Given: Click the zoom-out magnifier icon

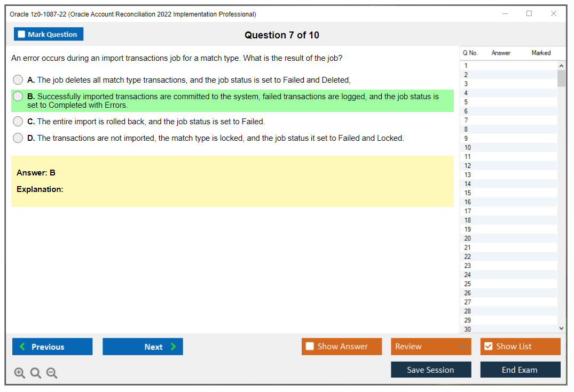Looking at the screenshot, I should [x=51, y=373].
